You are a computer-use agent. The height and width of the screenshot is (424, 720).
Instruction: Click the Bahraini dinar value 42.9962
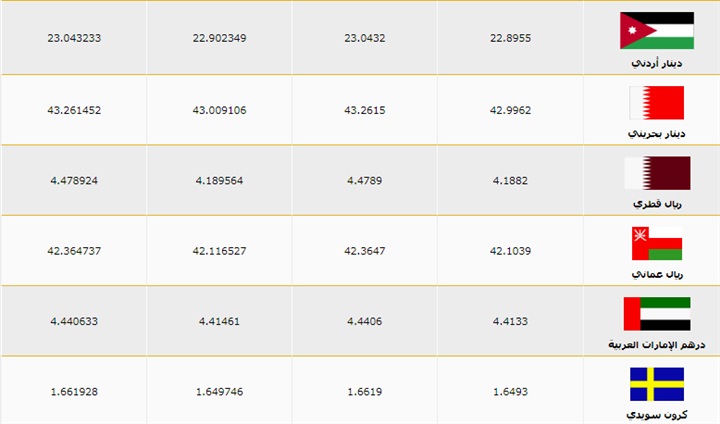(x=510, y=109)
